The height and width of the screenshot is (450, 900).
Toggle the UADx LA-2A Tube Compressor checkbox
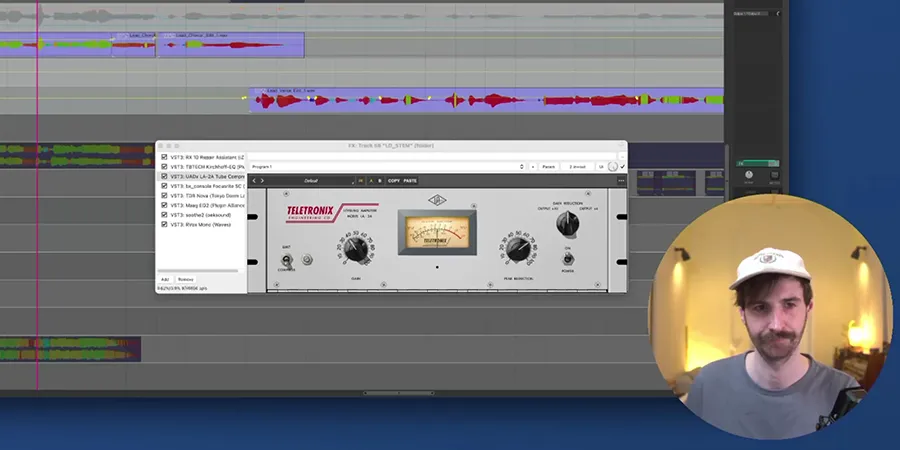pos(164,176)
